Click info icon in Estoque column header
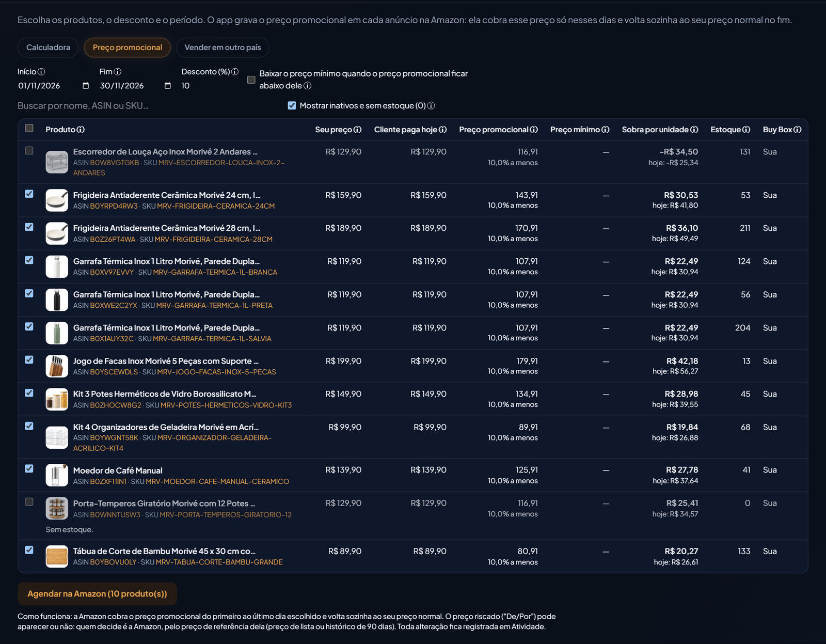 [746, 130]
